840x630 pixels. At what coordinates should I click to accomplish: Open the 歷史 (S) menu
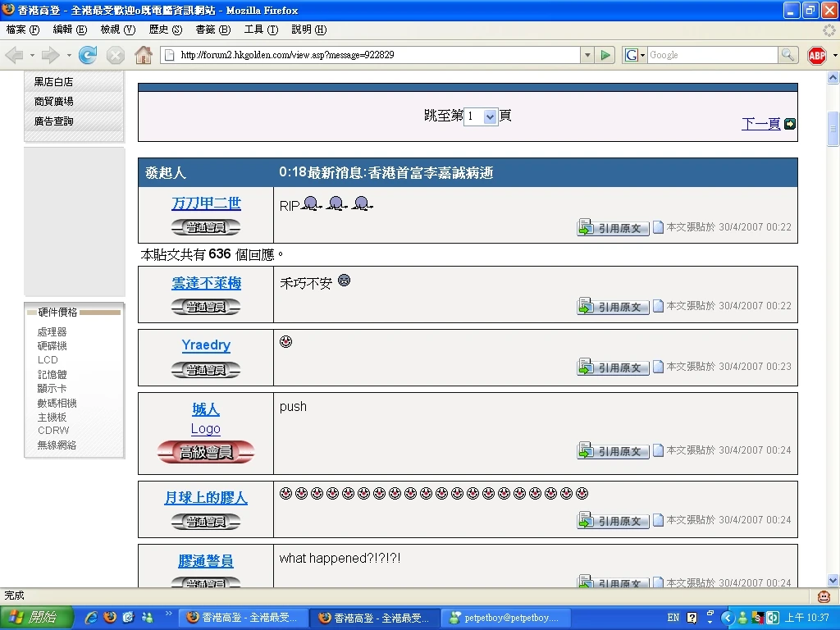point(166,30)
